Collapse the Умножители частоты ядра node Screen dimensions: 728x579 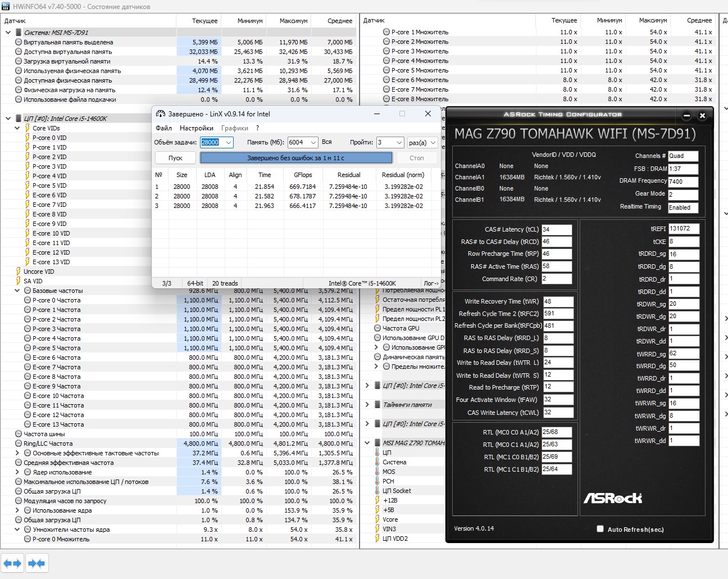(17, 530)
